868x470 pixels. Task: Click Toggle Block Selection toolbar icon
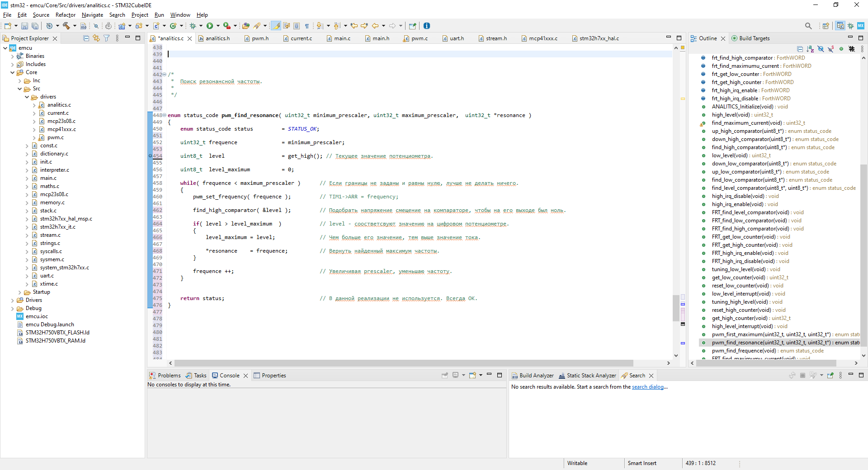[x=297, y=26]
